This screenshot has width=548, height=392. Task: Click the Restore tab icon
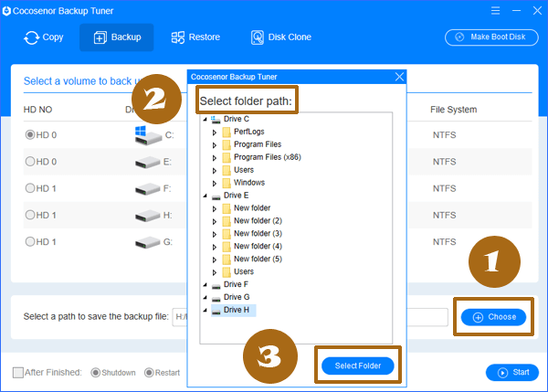pos(177,37)
